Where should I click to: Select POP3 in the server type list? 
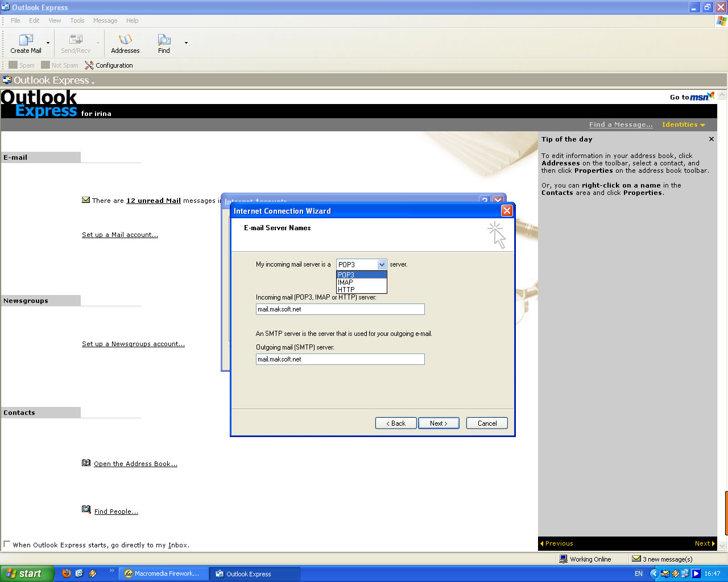tap(362, 275)
